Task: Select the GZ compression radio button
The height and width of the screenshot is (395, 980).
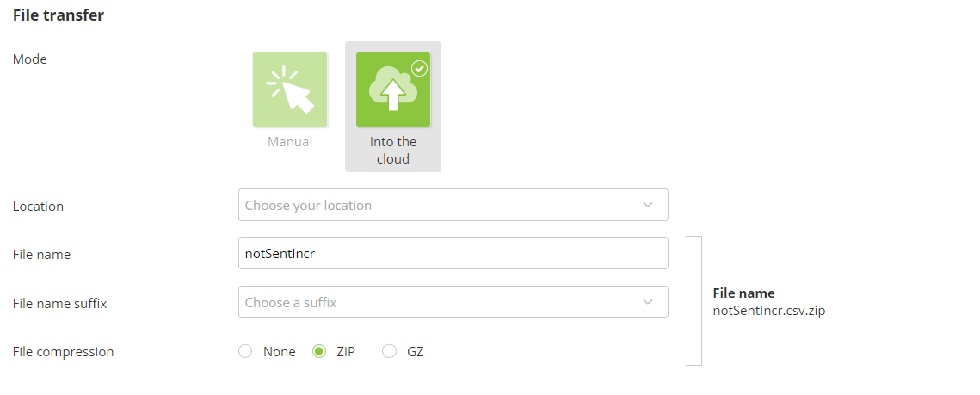Action: 389,351
